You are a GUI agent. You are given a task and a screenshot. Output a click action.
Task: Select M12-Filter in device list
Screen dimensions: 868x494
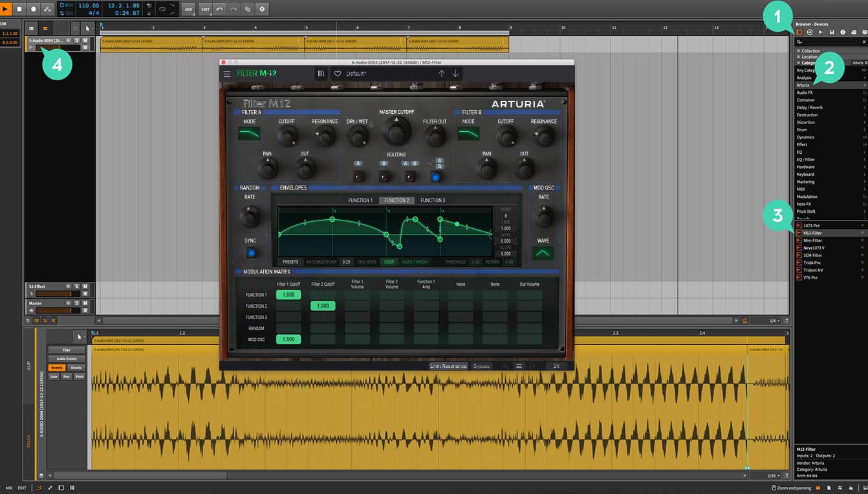click(831, 233)
